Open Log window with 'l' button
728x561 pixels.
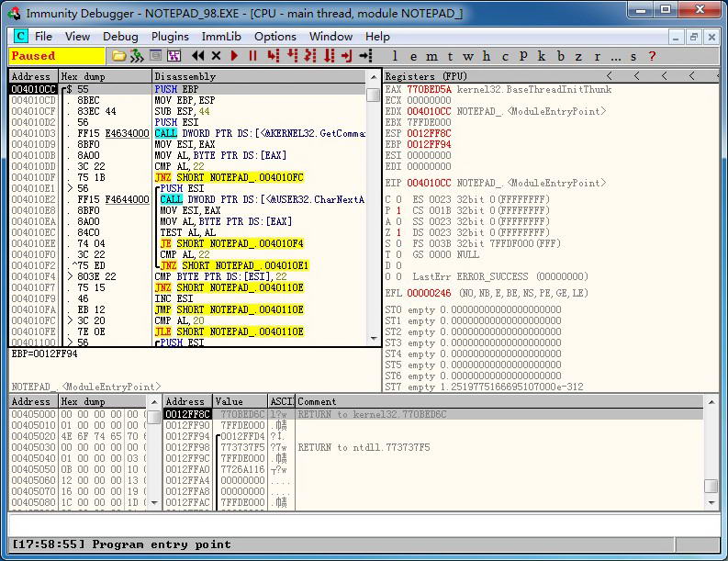tap(395, 56)
